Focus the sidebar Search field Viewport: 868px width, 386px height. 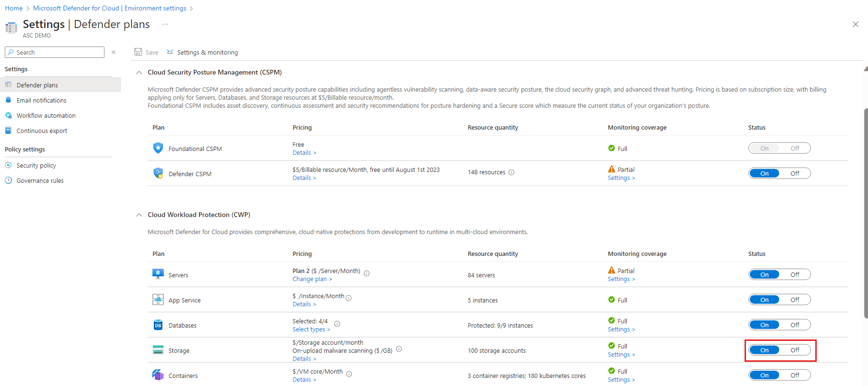(x=55, y=52)
